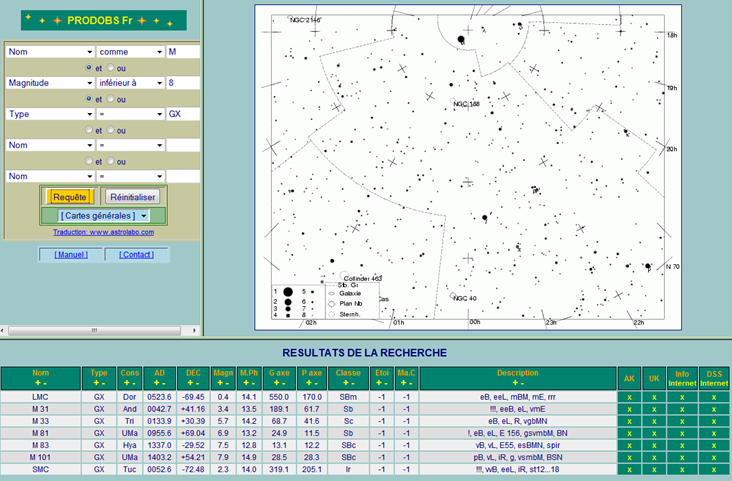
Task: Select 'ou' radio below the Magnitude criterion
Action: coord(111,99)
